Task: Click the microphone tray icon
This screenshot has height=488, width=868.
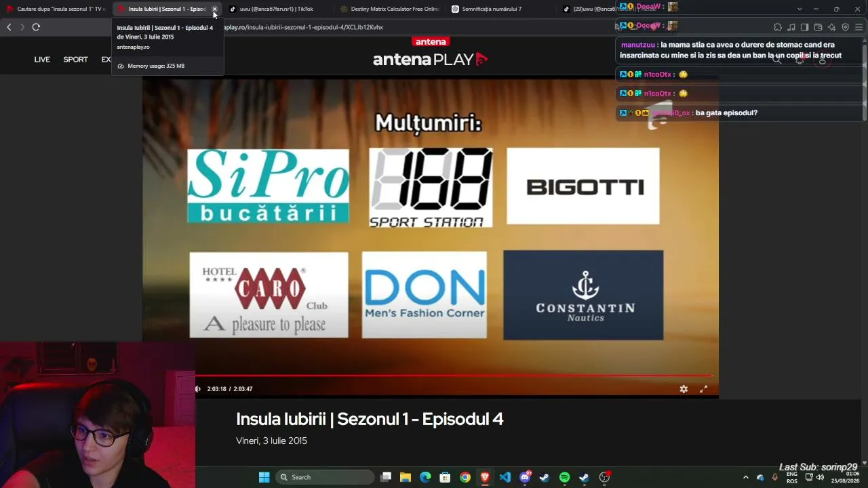Action: (774, 477)
